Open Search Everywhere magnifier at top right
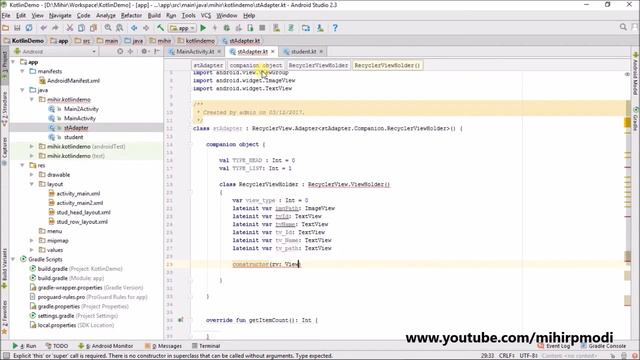This screenshot has height=360, width=640. point(623,27)
